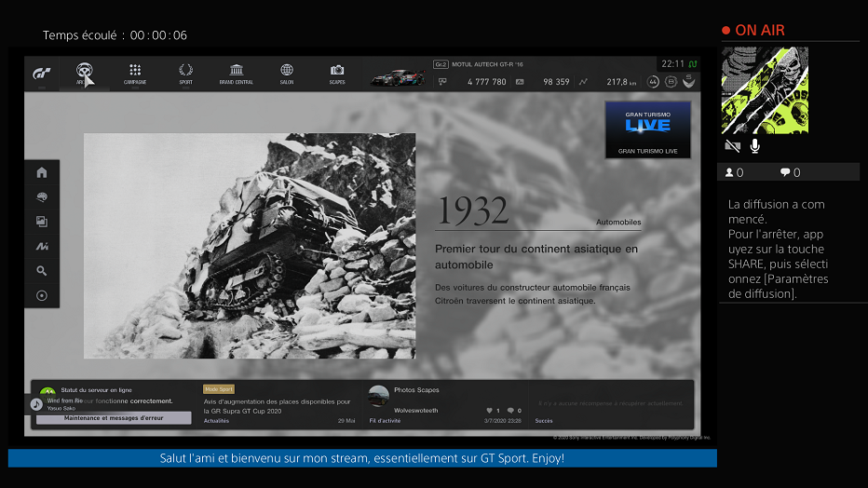Click the broadcaster avatar under ON AIR

pyautogui.click(x=765, y=90)
